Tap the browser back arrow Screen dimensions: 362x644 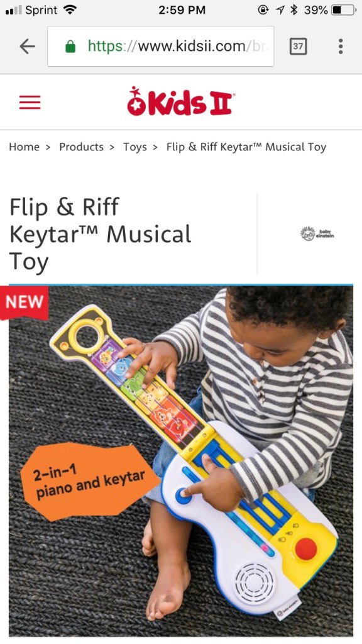coord(28,47)
